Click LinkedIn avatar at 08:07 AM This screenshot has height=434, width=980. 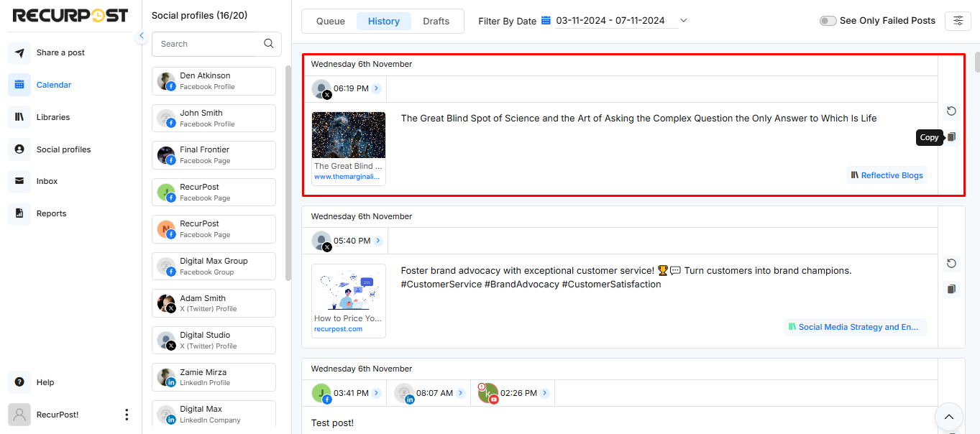coord(405,394)
